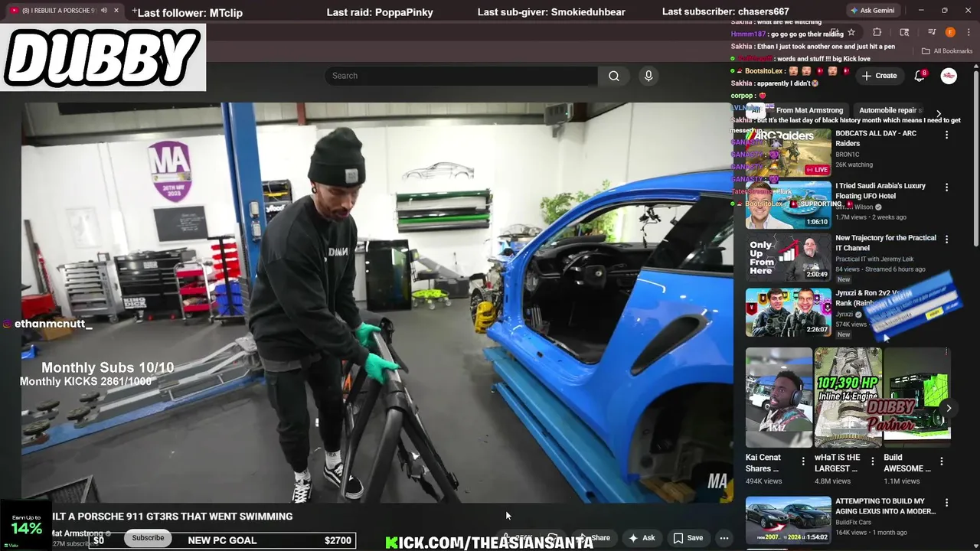Click the Mat Armstrong channel name
This screenshot has height=551, width=980.
[x=77, y=533]
